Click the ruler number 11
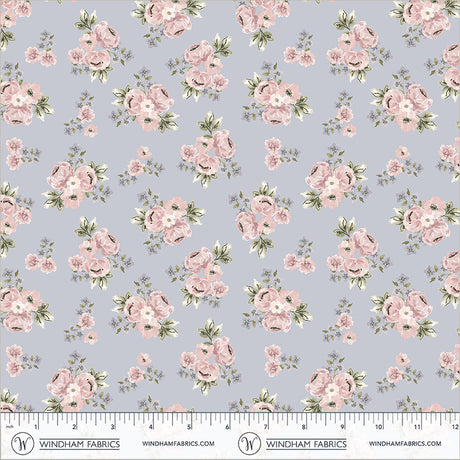Image resolution: width=460 pixels, height=460 pixels. 417,427
